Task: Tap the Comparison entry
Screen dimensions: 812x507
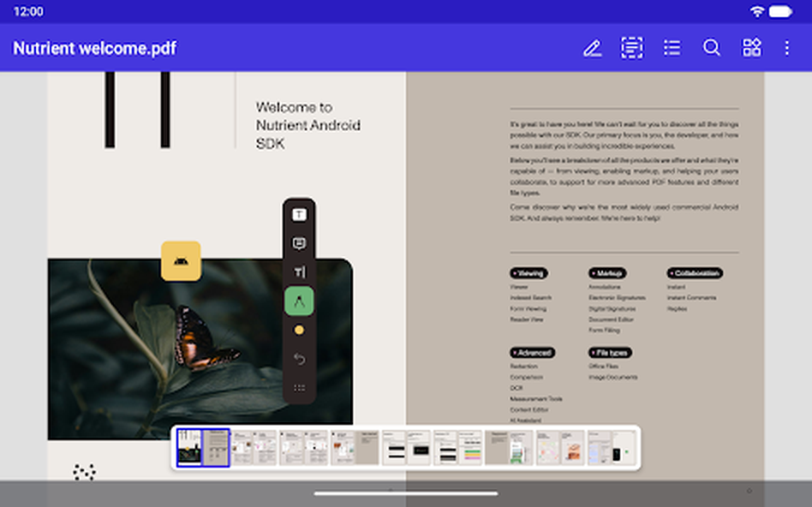Action: pos(526,377)
